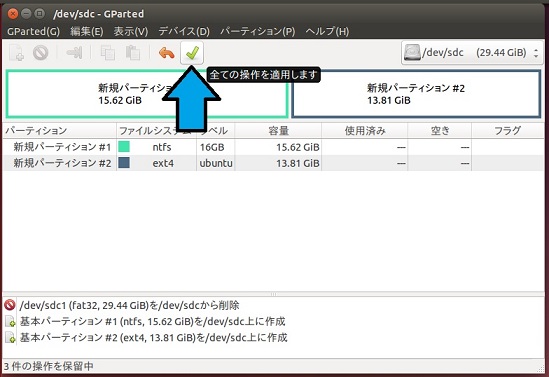Open the 編集(E) menu
549x377 pixels.
coord(86,32)
